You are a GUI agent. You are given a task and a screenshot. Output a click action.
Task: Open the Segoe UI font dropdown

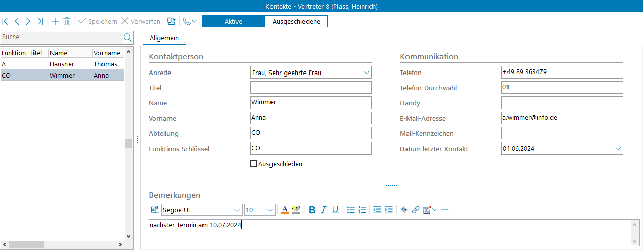[237, 210]
